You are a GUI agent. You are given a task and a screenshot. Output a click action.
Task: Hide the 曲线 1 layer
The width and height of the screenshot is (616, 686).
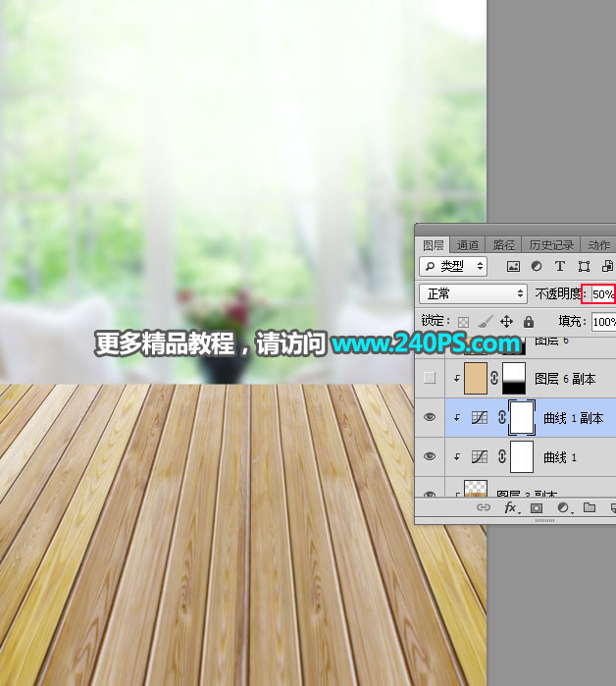click(x=429, y=456)
